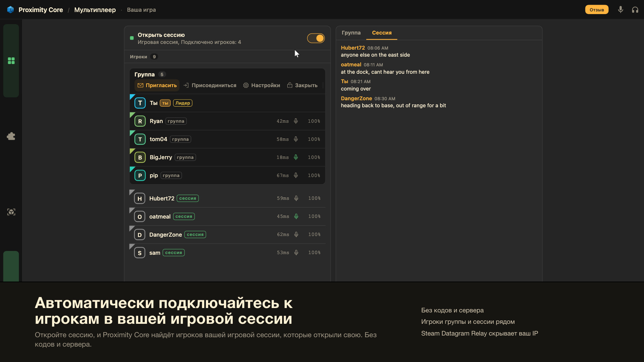Image resolution: width=644 pixels, height=362 pixels.
Task: Click pip's 67ms ping value
Action: [x=282, y=175]
